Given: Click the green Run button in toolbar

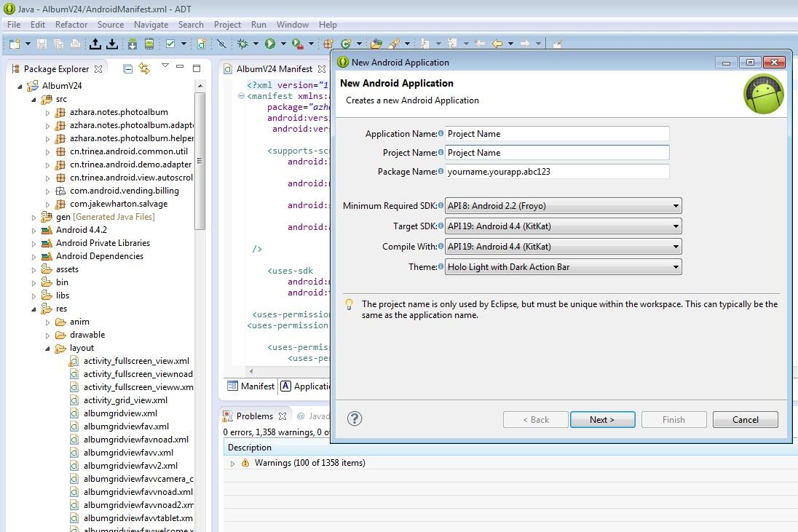Looking at the screenshot, I should point(270,44).
